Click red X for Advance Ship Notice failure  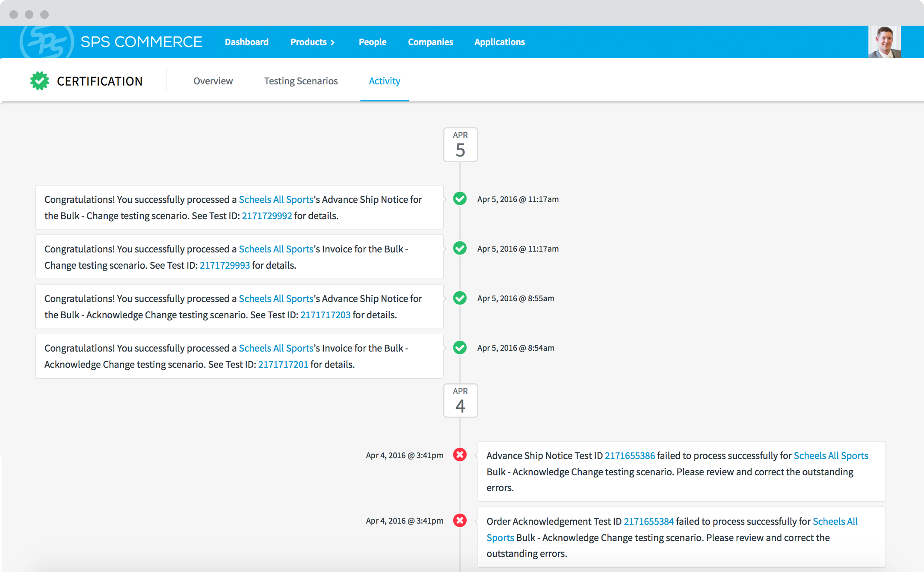pos(460,455)
